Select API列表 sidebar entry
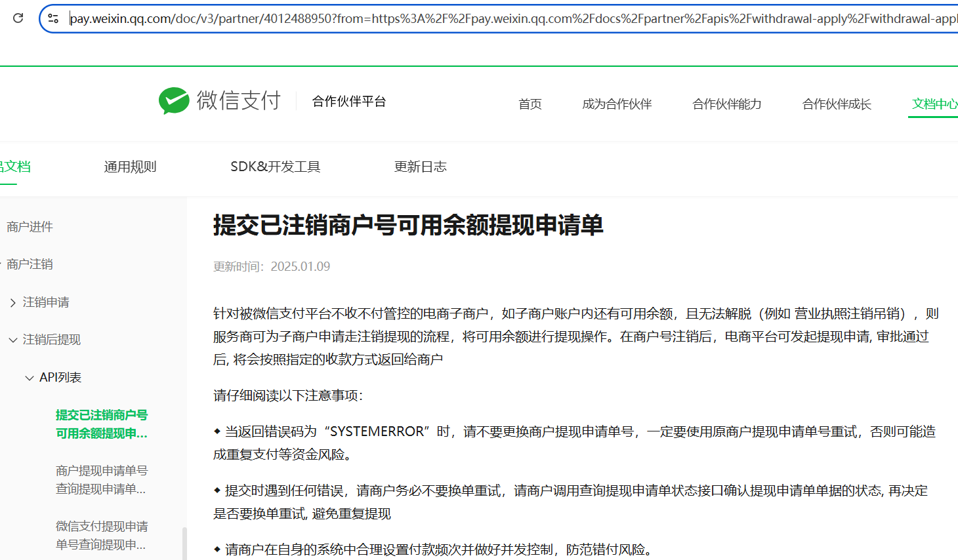 coord(60,378)
